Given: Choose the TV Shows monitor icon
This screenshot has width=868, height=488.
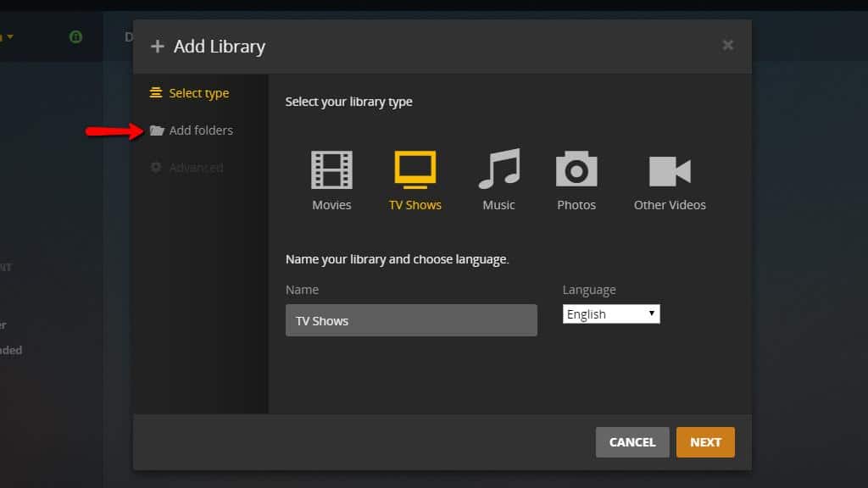Looking at the screenshot, I should [x=415, y=169].
